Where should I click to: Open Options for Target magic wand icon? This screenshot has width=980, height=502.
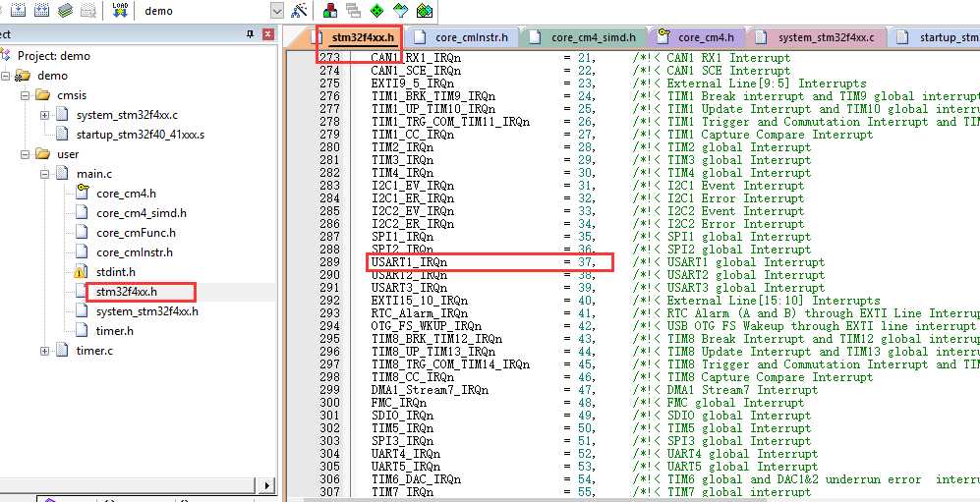[x=300, y=10]
